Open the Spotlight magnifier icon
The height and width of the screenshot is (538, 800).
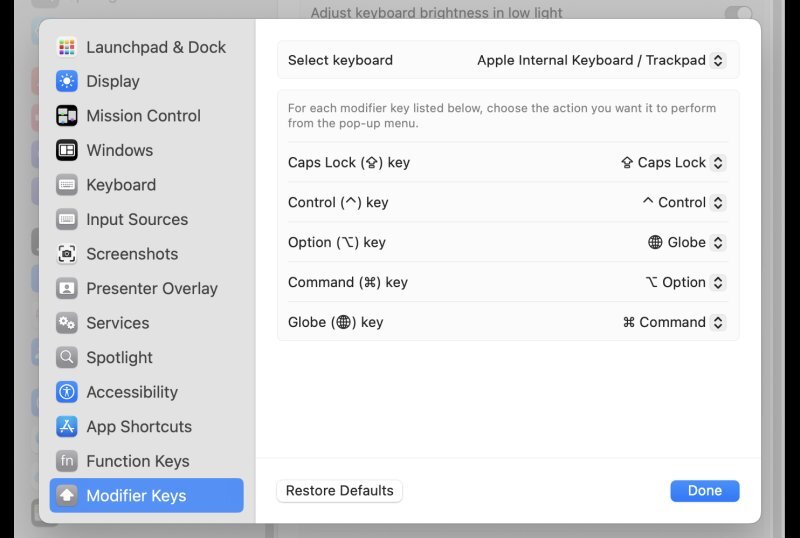pos(67,357)
